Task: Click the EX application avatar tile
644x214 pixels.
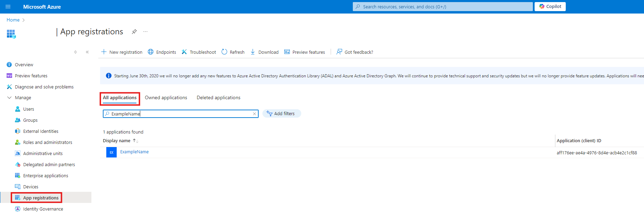Action: coord(111,152)
